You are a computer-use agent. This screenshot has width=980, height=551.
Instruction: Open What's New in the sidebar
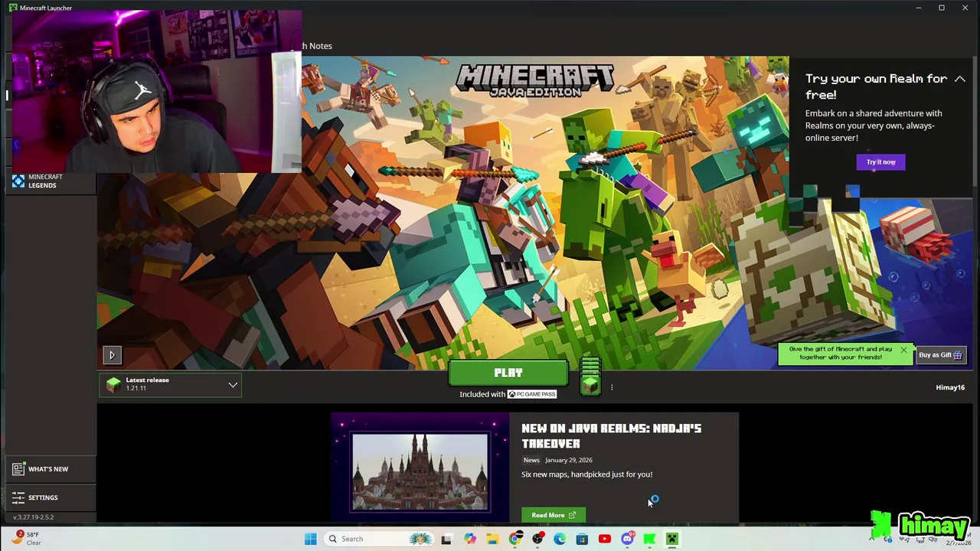pyautogui.click(x=50, y=469)
